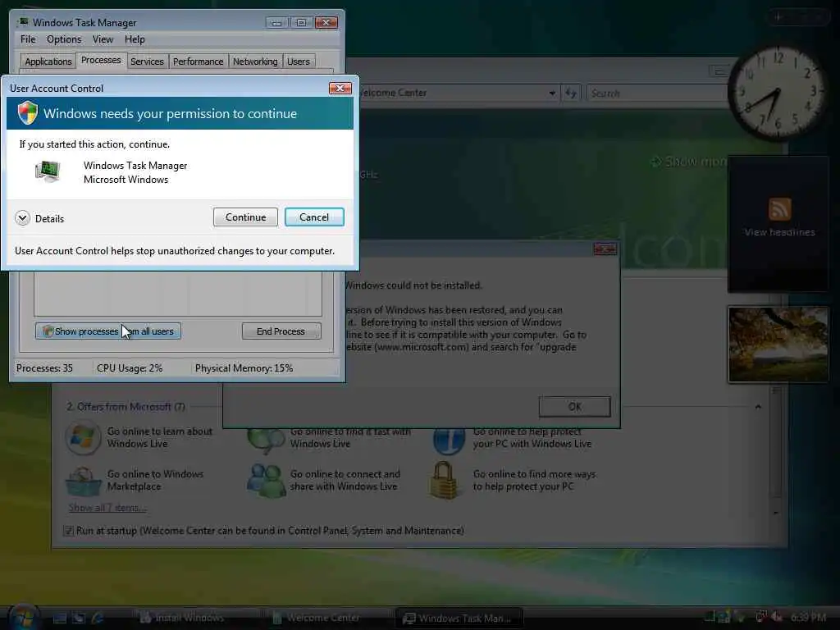
Task: Close the User Account Control dialog
Action: point(340,88)
